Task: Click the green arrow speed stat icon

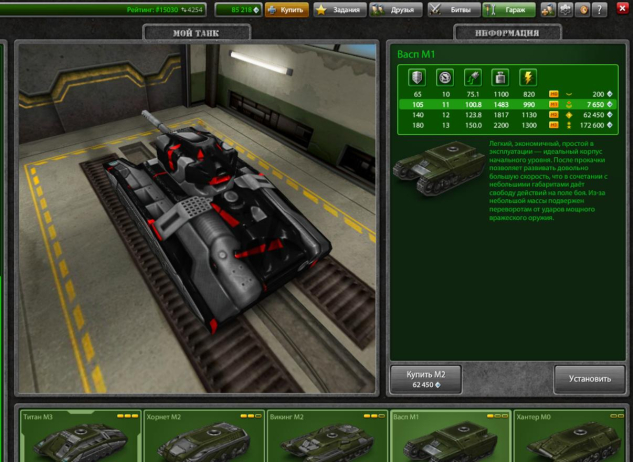Action: coord(472,77)
